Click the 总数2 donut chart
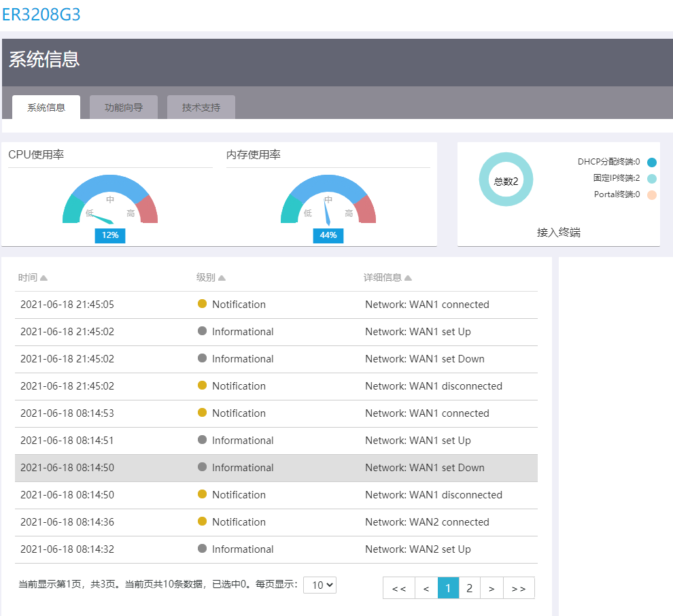The height and width of the screenshot is (616, 673). point(506,180)
